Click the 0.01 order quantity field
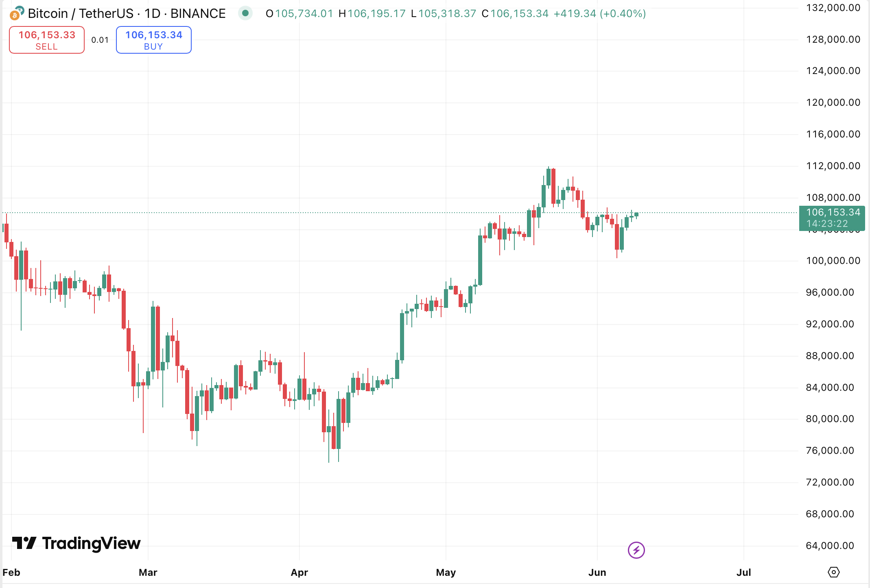 pos(100,40)
